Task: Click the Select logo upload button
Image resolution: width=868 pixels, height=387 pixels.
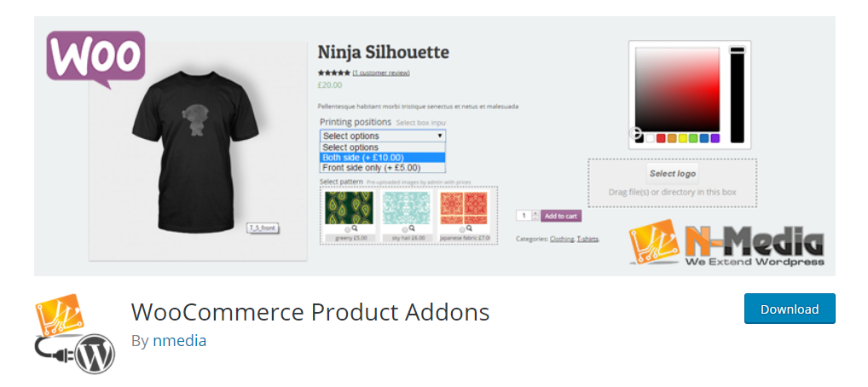Action: click(x=673, y=173)
